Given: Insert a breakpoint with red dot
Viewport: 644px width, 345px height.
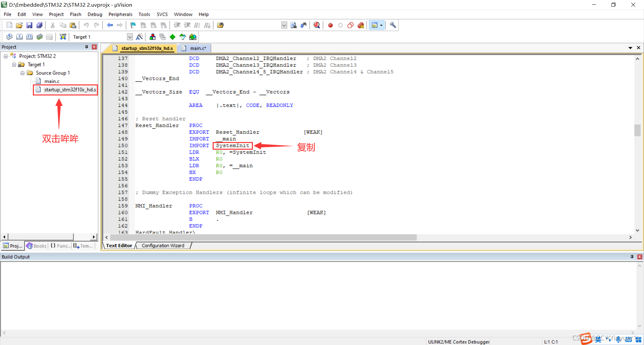Looking at the screenshot, I should point(330,25).
